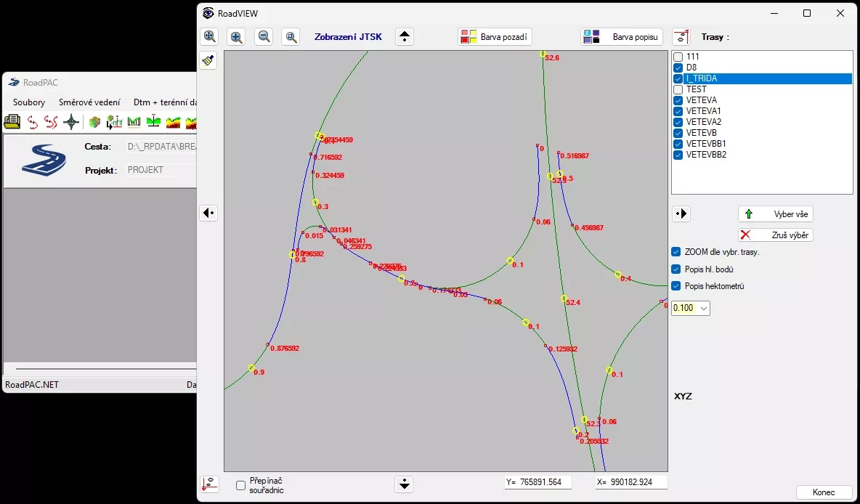
Task: Toggle the Přepínač souřadnic checkbox
Action: (241, 485)
